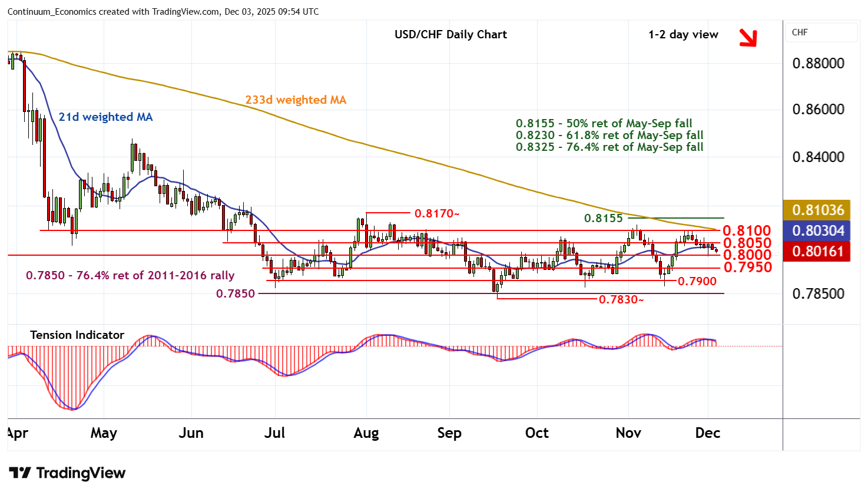Click the TradingView logo at bottom left
The image size is (868, 495).
[x=67, y=473]
